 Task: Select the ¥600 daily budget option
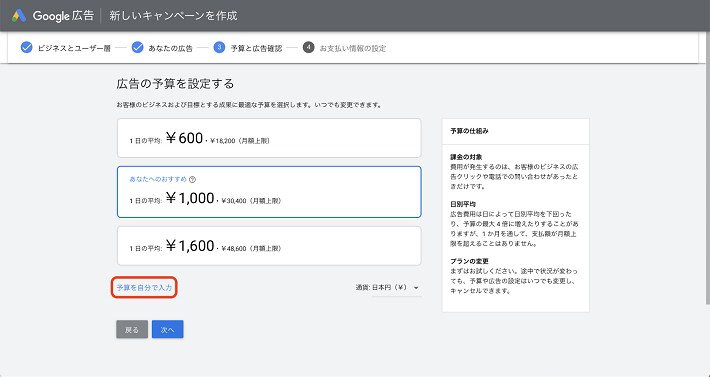(269, 138)
